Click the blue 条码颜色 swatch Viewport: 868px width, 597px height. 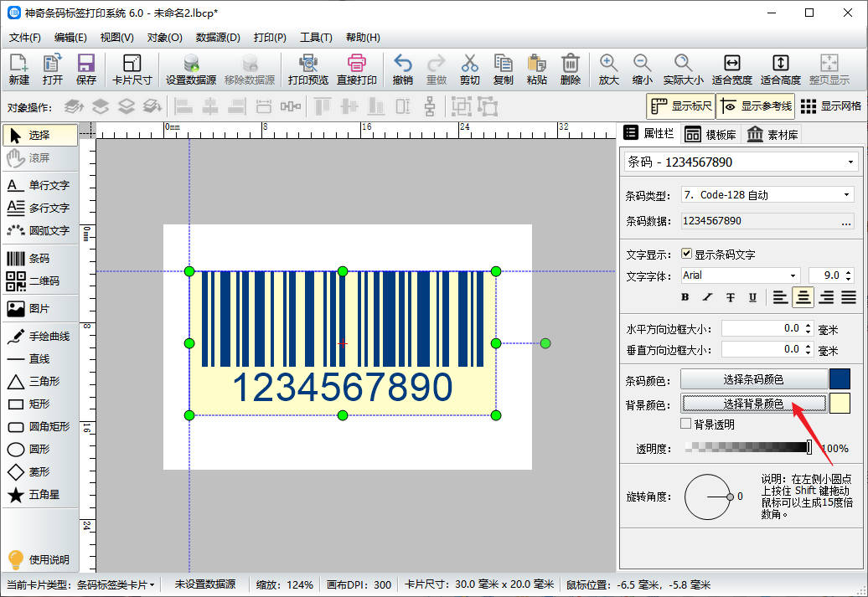click(840, 379)
